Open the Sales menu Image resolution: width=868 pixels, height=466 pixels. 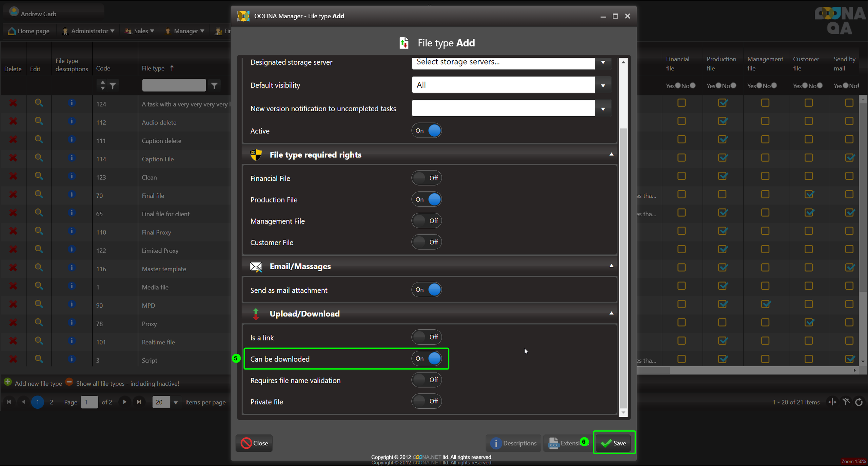coord(140,31)
